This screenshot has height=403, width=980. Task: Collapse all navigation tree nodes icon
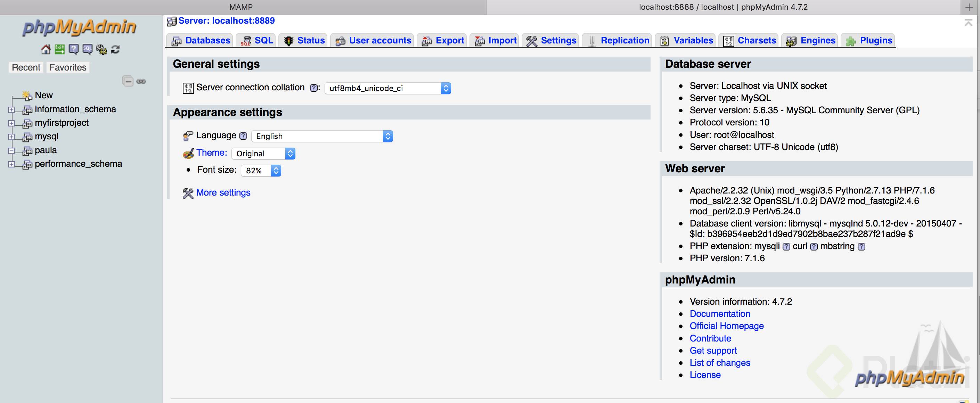tap(128, 81)
